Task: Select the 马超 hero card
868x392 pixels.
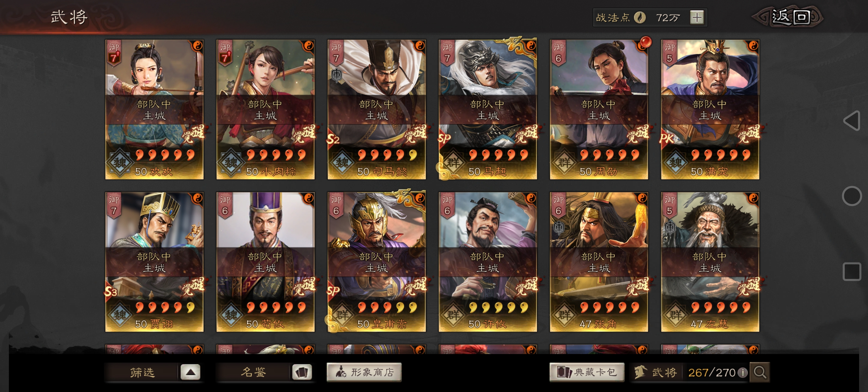Action: (488, 109)
